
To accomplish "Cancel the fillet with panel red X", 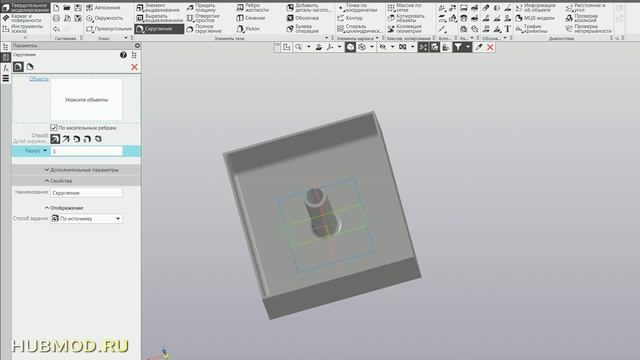I will pos(134,67).
